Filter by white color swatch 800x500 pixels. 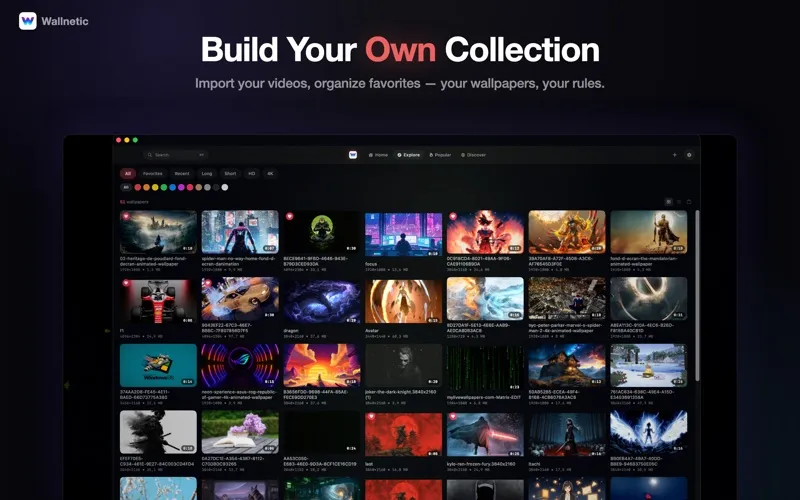point(224,187)
